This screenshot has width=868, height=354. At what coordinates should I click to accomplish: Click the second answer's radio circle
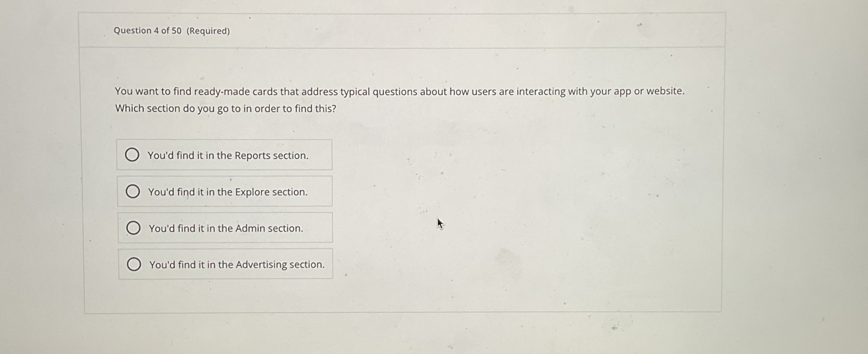tap(133, 191)
